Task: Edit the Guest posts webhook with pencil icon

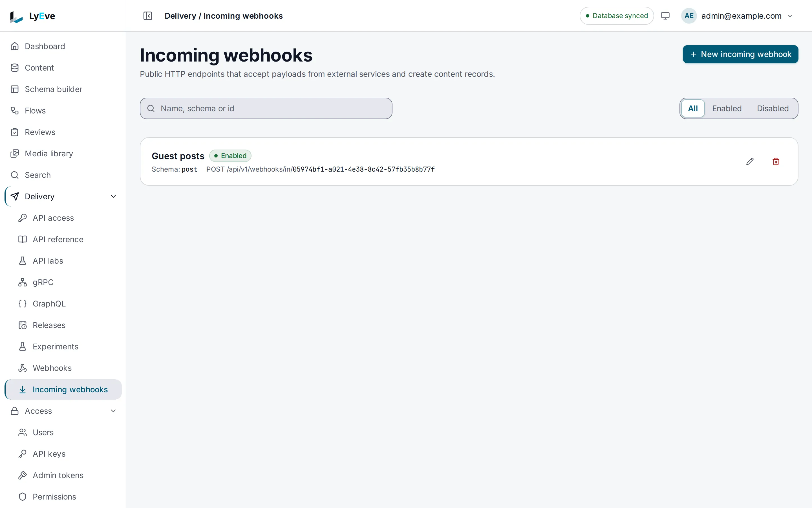Action: tap(750, 162)
